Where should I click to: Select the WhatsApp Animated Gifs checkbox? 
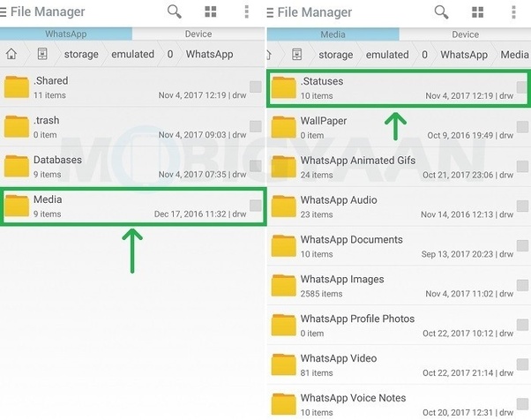(x=522, y=167)
